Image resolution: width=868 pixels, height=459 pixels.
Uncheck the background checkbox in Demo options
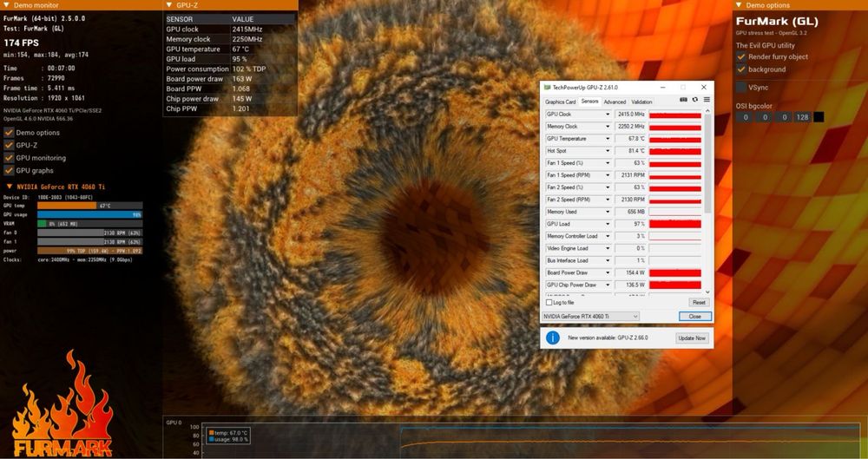pos(741,69)
